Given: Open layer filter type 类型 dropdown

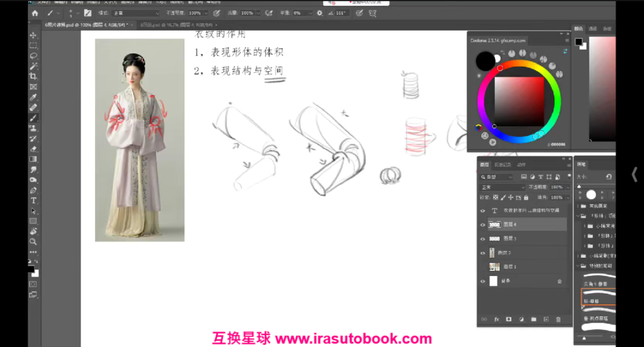Looking at the screenshot, I should (x=497, y=177).
